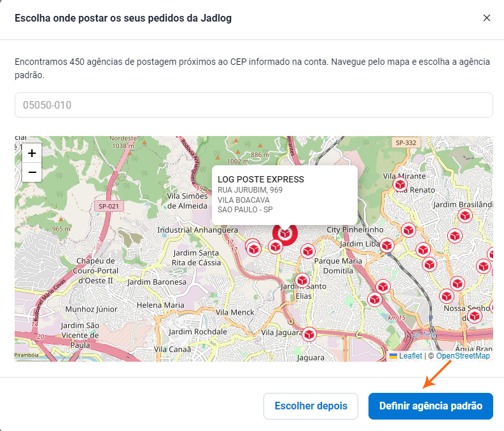This screenshot has height=431, width=504.
Task: Select the agency marker at Jardim Santo Elias
Action: point(302,281)
